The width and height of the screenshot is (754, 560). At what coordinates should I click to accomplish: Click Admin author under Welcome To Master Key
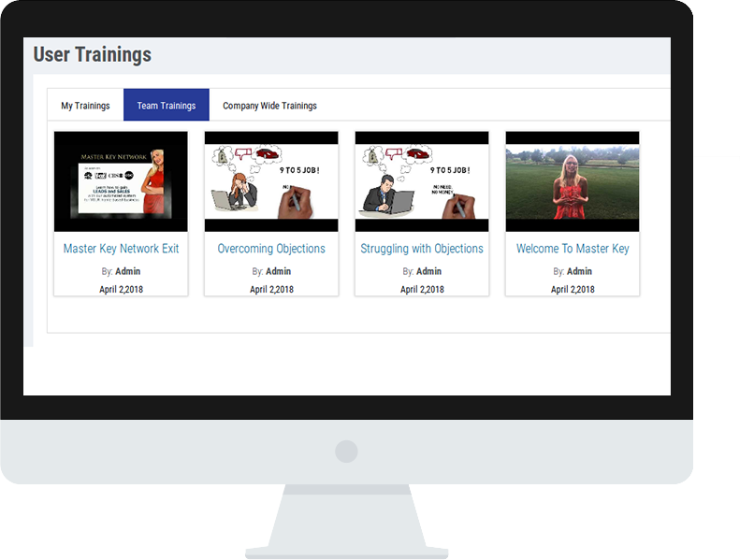click(579, 271)
